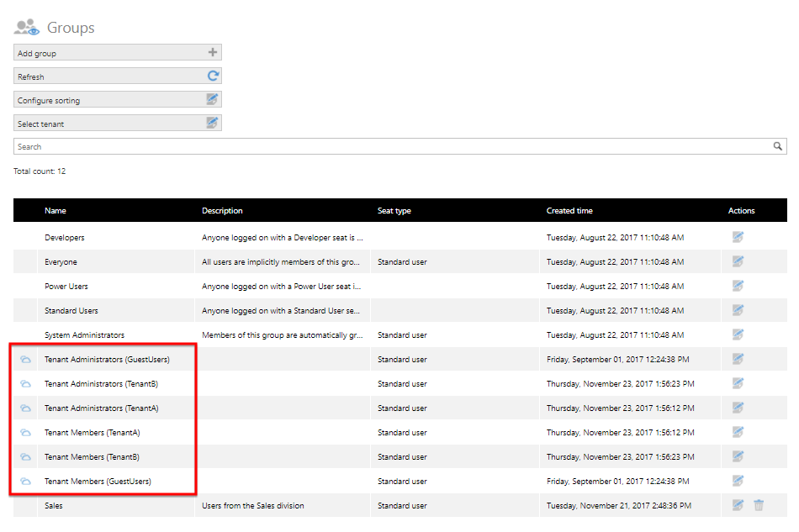Click cloud icon beside Tenant Administrators (TenantA)
The width and height of the screenshot is (799, 532).
(25, 408)
